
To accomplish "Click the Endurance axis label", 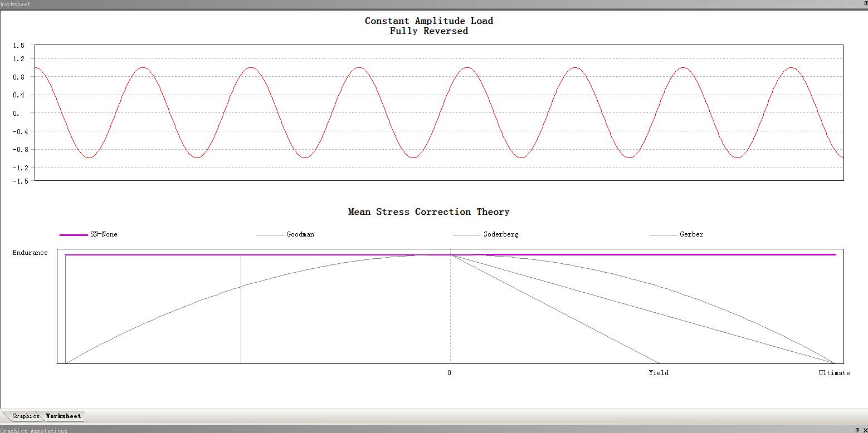I will point(30,253).
